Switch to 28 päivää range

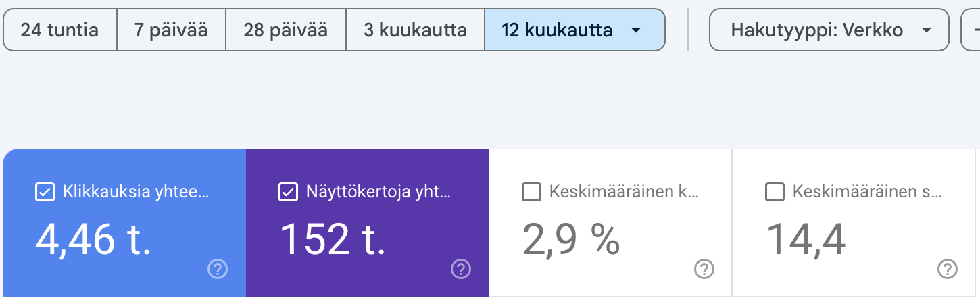tap(285, 30)
